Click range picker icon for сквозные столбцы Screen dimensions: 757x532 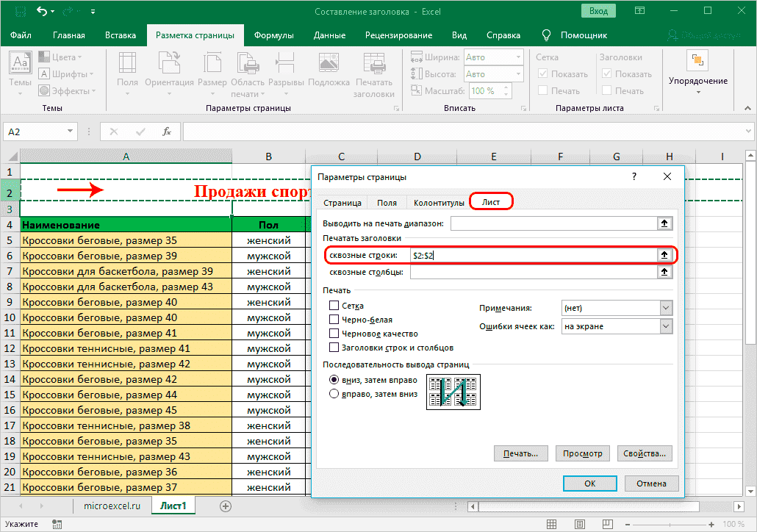[664, 273]
